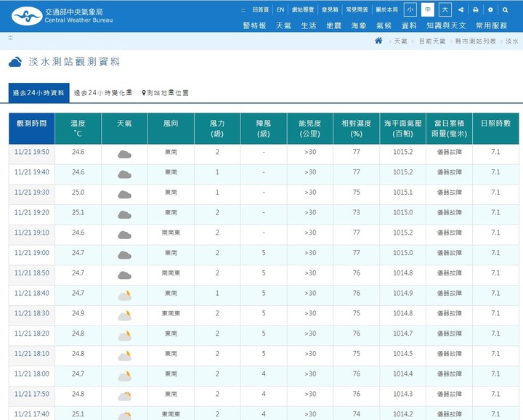Click 25.0 temperature in 19:30 row
This screenshot has height=420, width=523.
(78, 192)
